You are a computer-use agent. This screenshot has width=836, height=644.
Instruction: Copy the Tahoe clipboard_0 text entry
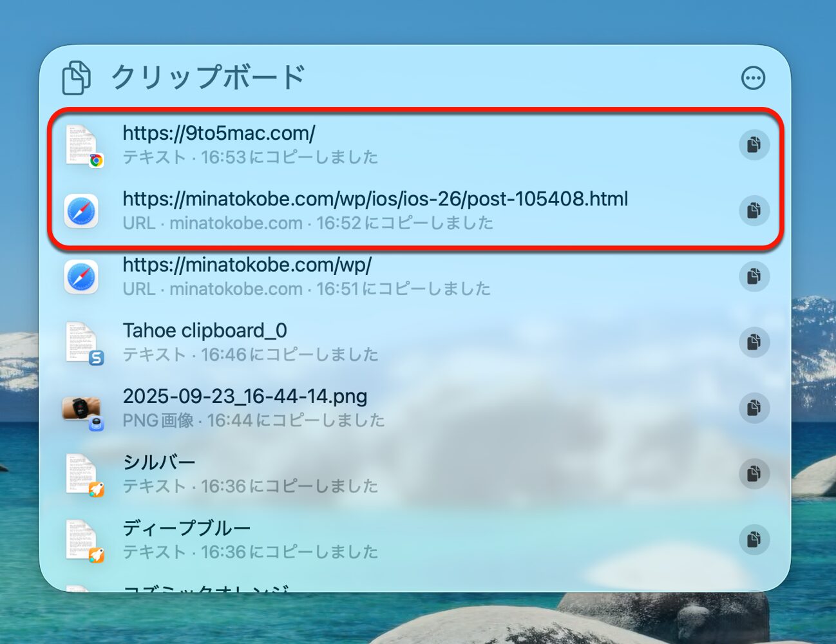754,342
